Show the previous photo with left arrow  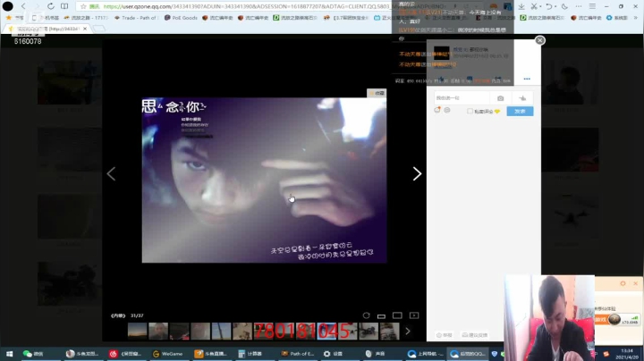[111, 173]
